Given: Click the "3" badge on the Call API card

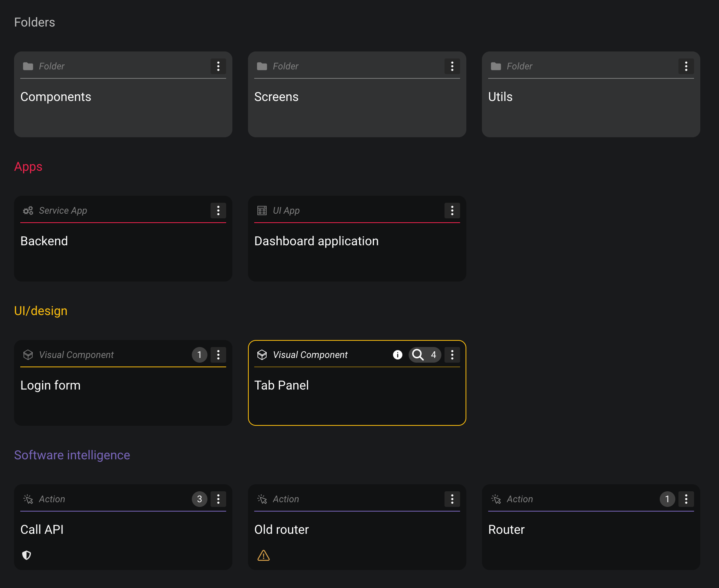Looking at the screenshot, I should [199, 499].
